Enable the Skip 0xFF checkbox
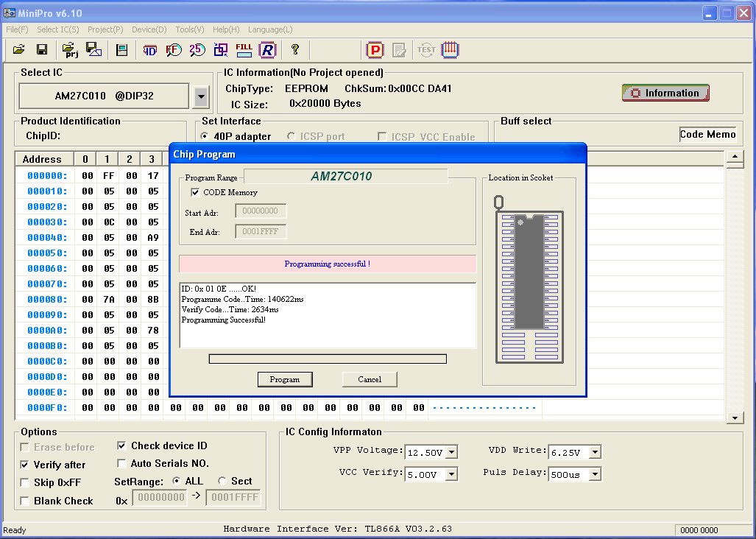This screenshot has width=756, height=539. tap(24, 482)
